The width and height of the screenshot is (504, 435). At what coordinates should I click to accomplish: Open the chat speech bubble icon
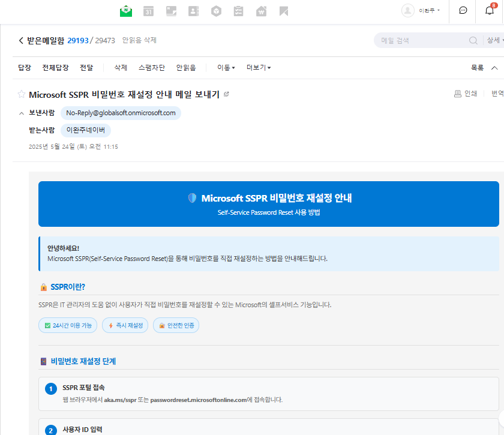point(463,11)
